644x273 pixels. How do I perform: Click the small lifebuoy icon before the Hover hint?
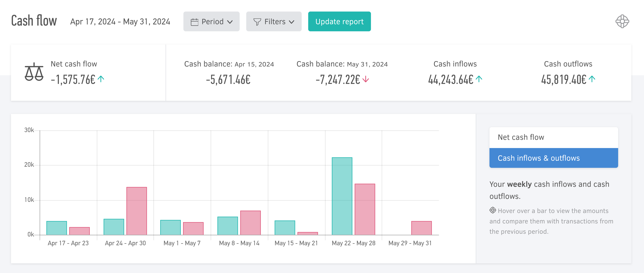pyautogui.click(x=492, y=210)
